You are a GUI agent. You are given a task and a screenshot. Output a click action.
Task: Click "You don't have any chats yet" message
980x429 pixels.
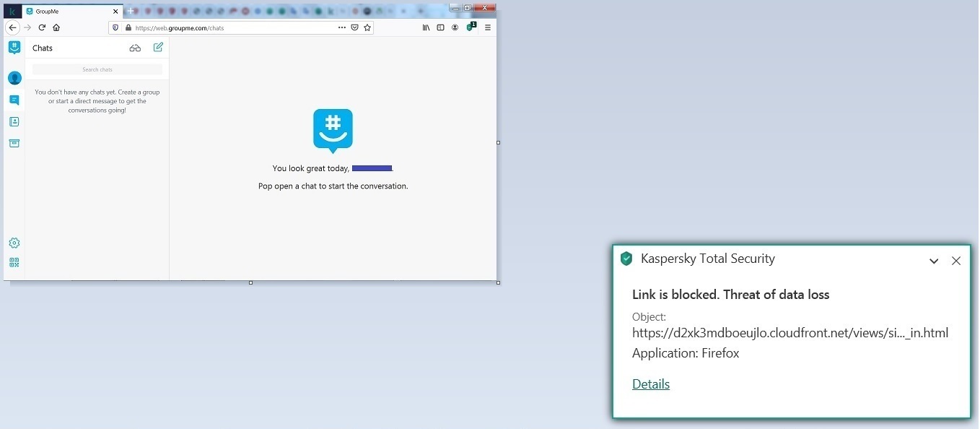click(x=97, y=101)
